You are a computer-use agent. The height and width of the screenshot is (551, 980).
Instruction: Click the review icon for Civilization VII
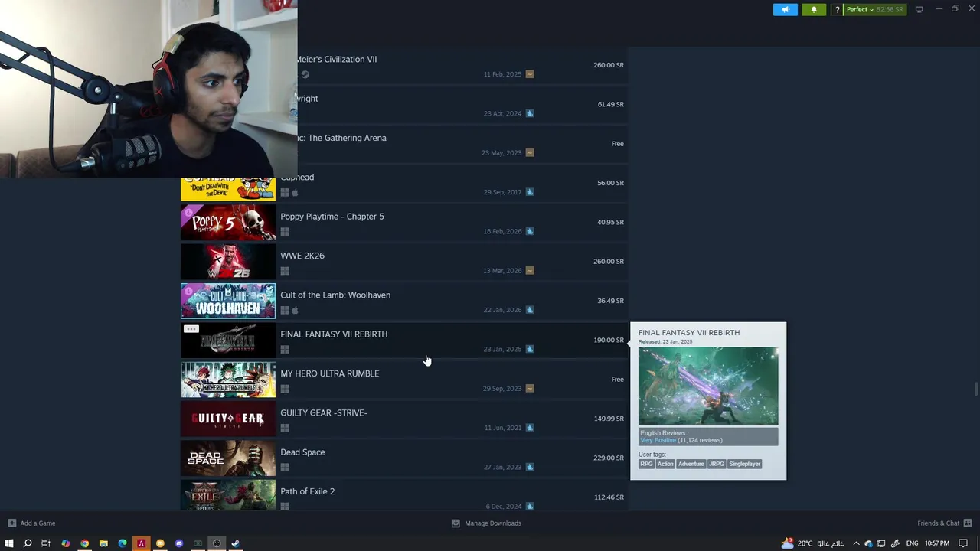click(x=530, y=74)
